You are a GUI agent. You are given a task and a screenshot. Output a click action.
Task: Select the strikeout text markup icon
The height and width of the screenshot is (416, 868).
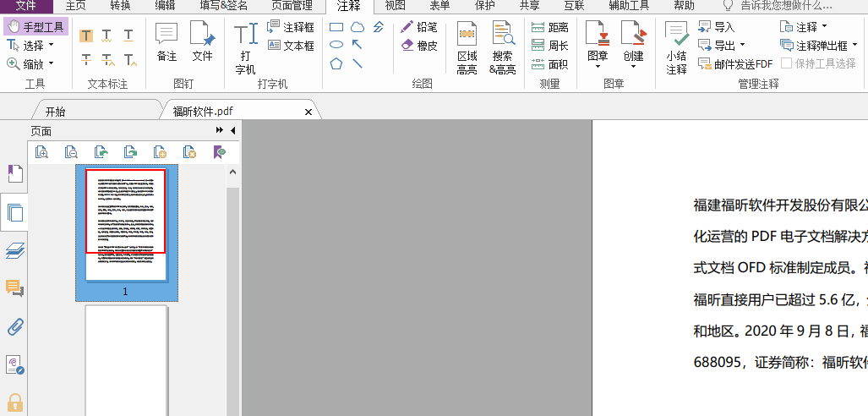pos(86,59)
